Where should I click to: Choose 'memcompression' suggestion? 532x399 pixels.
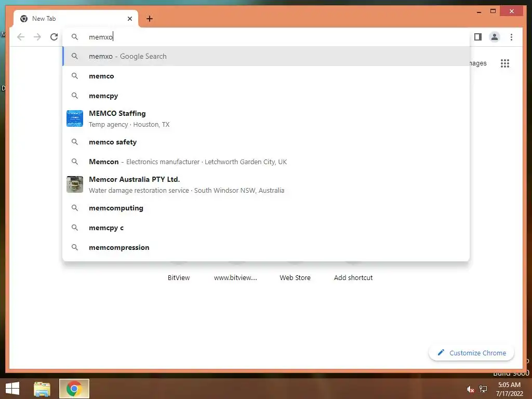tap(266, 247)
